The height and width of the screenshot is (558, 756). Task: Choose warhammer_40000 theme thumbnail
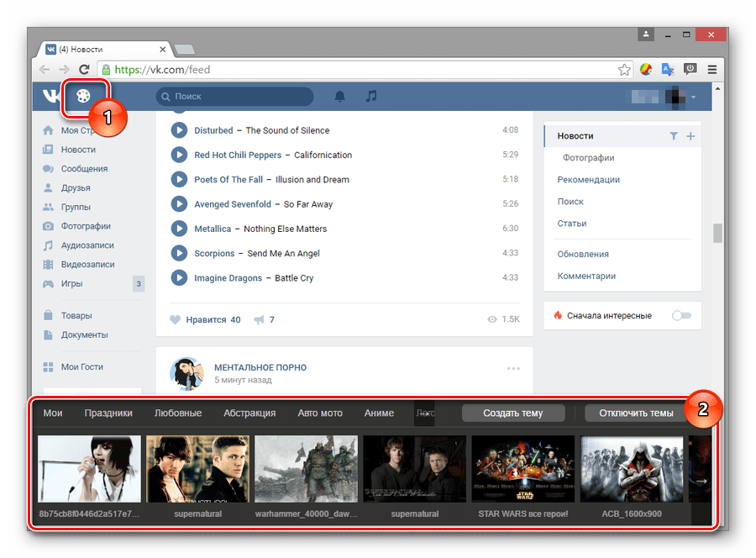(306, 469)
